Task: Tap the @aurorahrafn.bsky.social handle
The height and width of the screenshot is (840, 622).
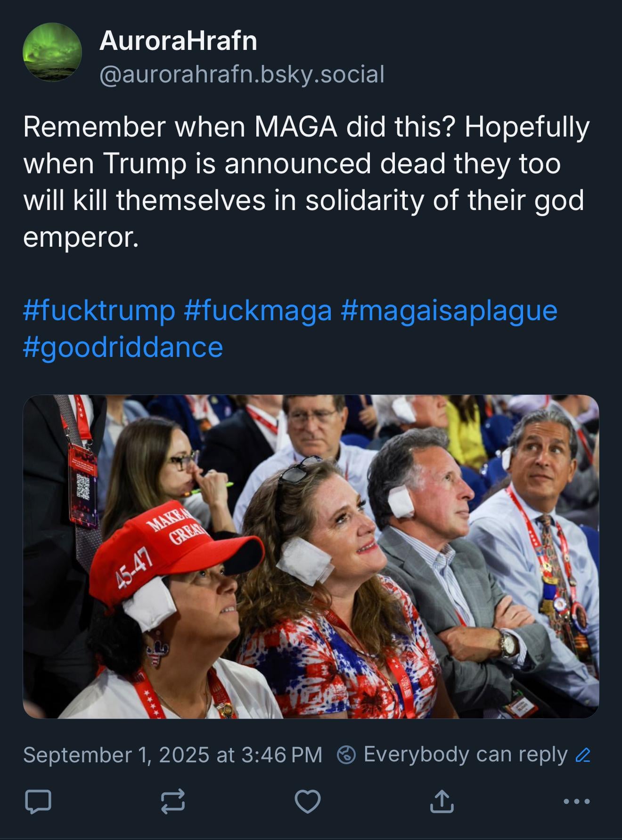Action: [x=242, y=74]
